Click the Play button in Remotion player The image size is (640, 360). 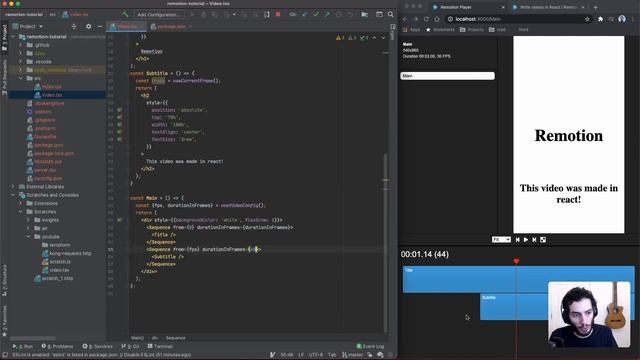(526, 240)
